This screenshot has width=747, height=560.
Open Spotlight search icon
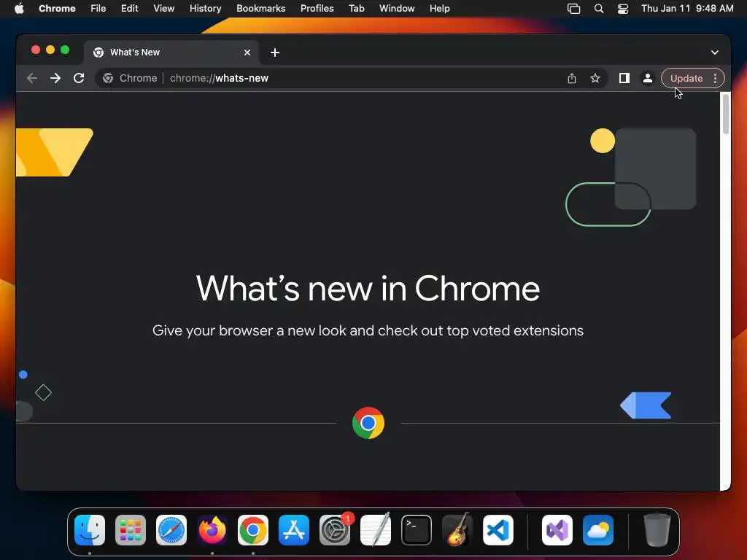[x=599, y=9]
